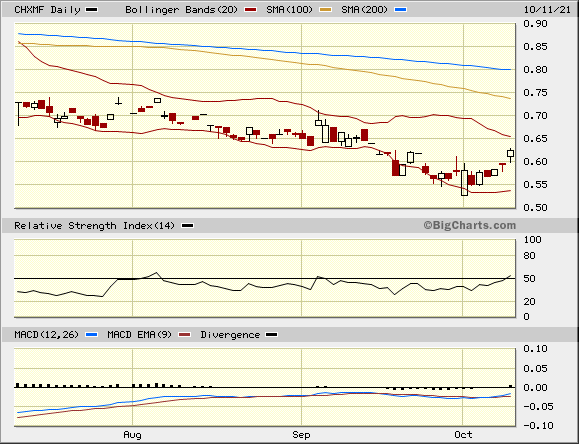Click the 'Oct' month label
Image resolution: width=579 pixels, height=444 pixels.
click(x=463, y=435)
